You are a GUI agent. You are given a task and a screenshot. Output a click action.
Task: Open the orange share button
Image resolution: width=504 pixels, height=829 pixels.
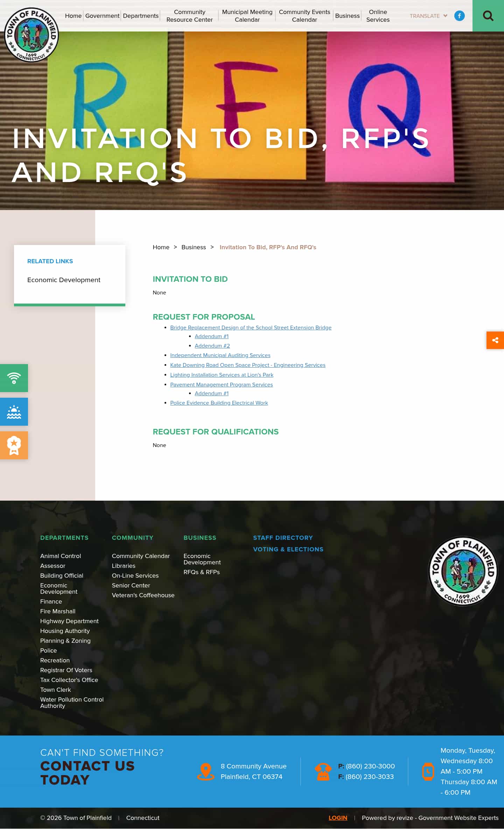click(495, 340)
